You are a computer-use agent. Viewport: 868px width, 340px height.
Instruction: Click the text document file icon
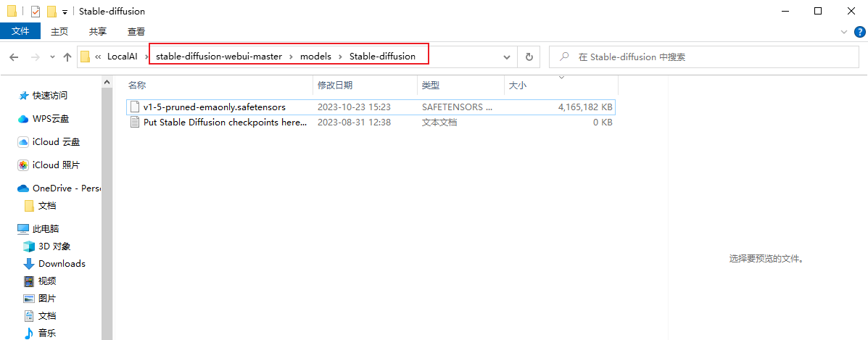tap(135, 123)
